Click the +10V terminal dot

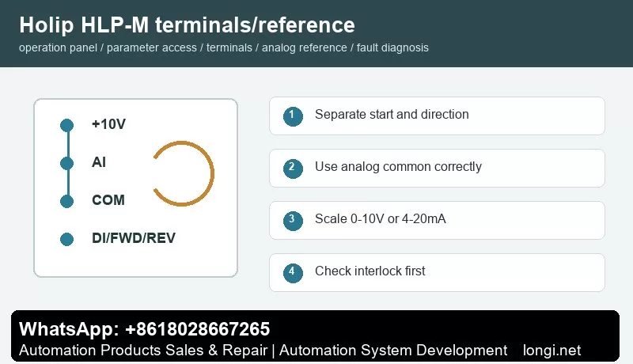[67, 125]
